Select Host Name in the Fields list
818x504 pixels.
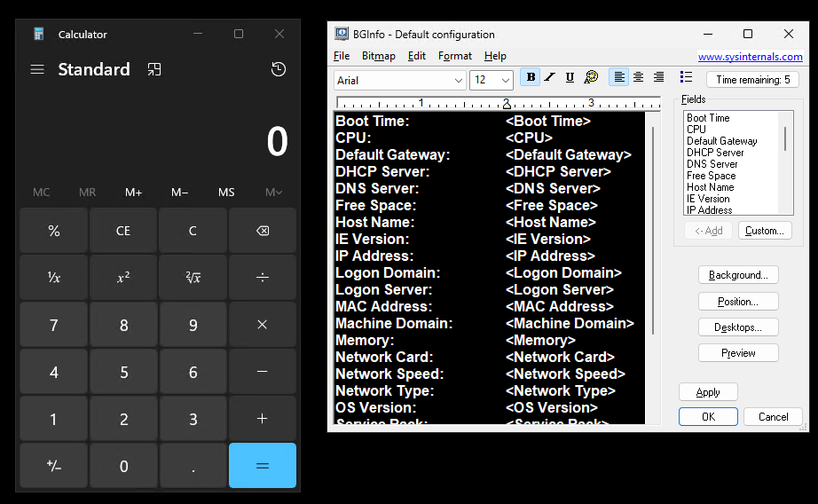[x=710, y=187]
